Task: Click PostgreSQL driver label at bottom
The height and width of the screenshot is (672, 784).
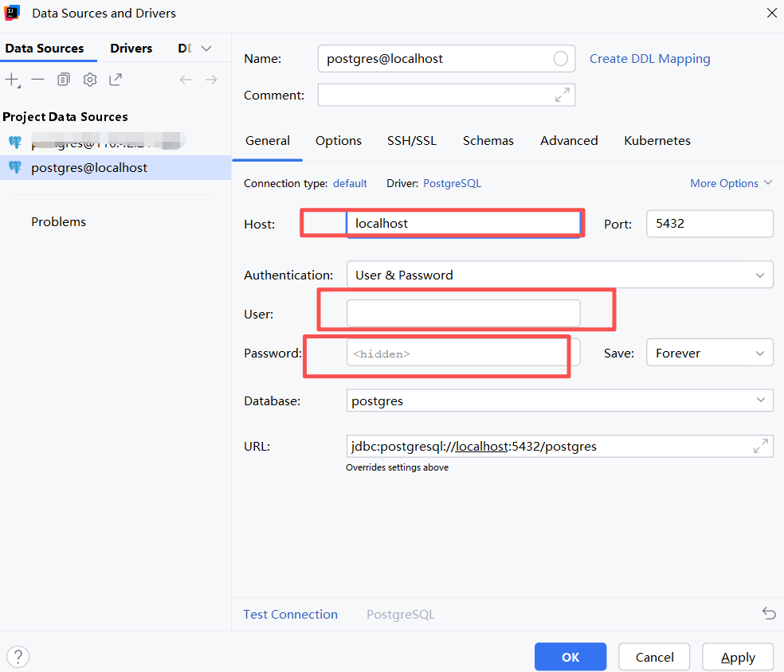Action: click(x=401, y=614)
